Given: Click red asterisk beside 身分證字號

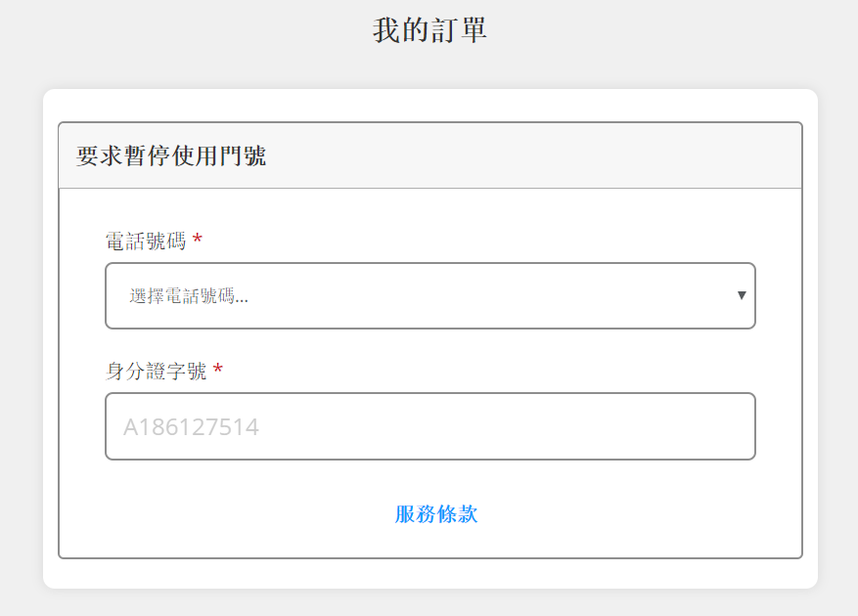Looking at the screenshot, I should tap(218, 370).
